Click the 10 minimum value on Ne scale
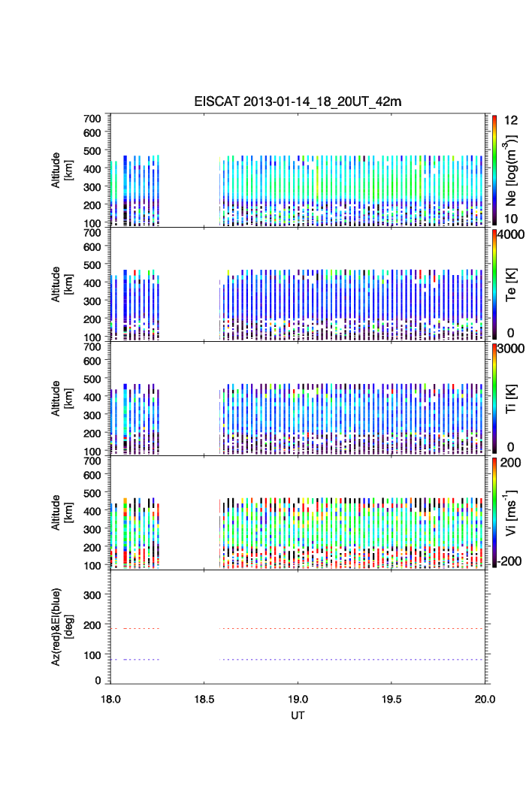The width and height of the screenshot is (532, 798). click(511, 219)
